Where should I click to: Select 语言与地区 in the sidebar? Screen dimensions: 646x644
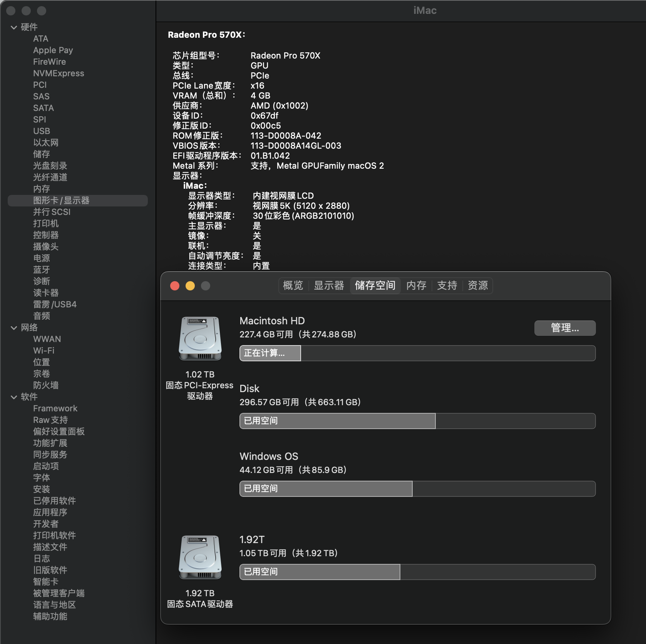point(54,605)
